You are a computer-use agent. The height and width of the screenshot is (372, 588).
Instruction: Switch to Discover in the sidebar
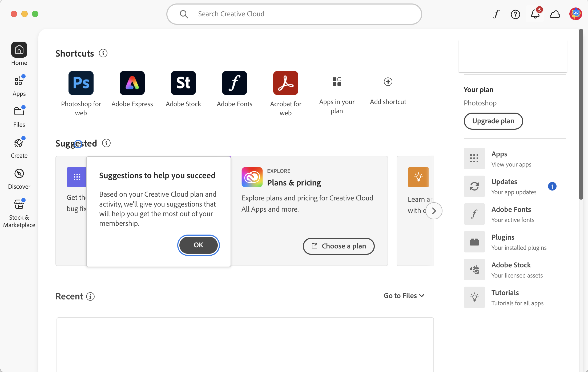coord(19,179)
